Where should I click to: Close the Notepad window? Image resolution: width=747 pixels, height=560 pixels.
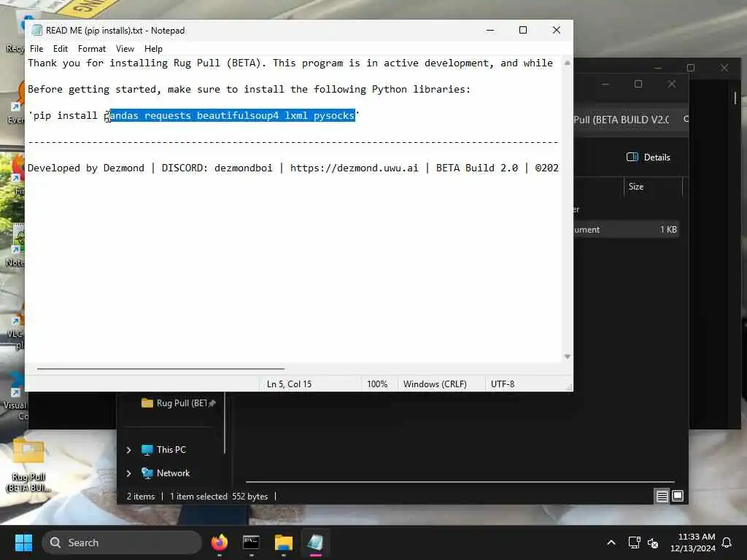[556, 30]
